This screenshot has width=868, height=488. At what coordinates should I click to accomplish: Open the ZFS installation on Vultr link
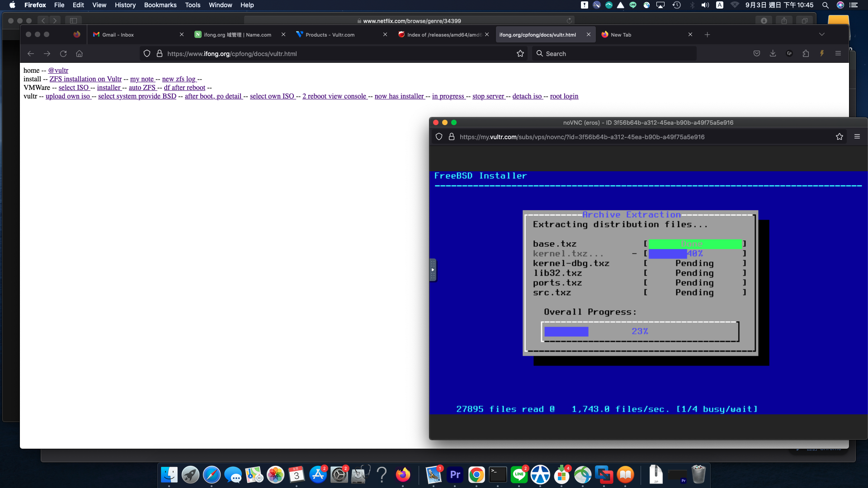85,79
